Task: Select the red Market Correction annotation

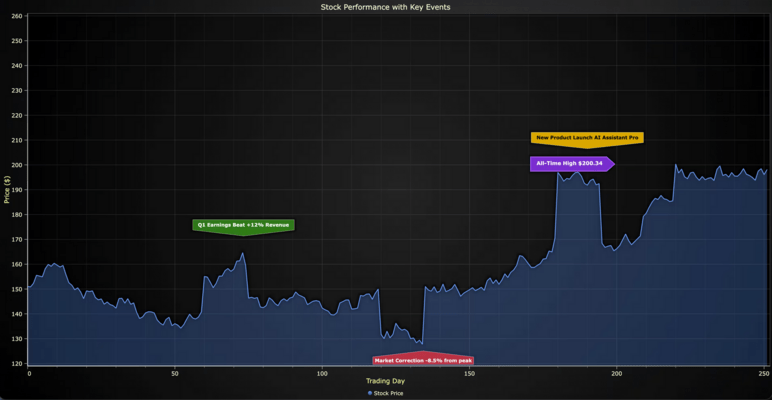Action: coord(423,359)
